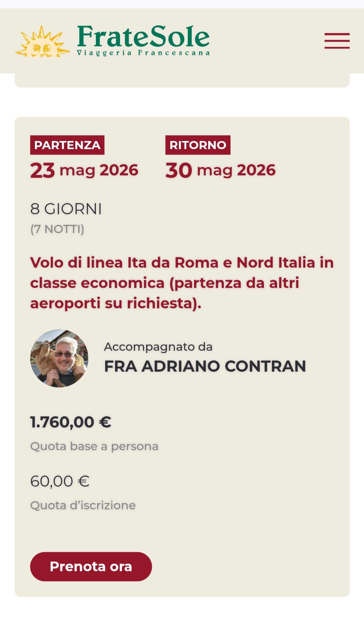Tap the 60,00 € registration fee

pyautogui.click(x=60, y=482)
